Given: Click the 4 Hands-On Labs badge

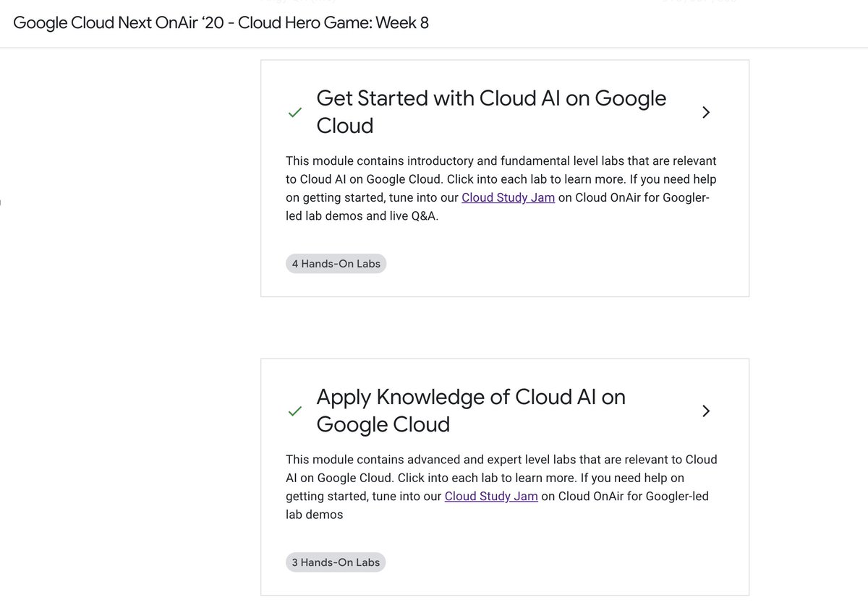Looking at the screenshot, I should [x=336, y=264].
